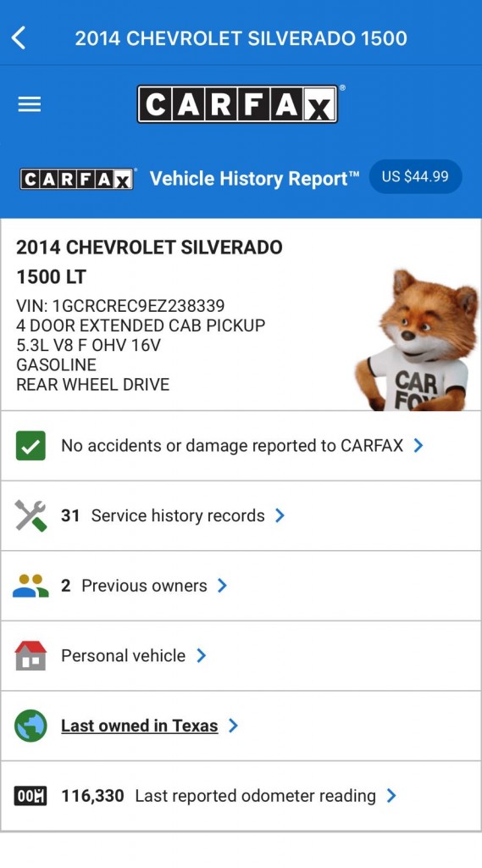The width and height of the screenshot is (482, 868).
Task: Tap the previous owners people icon
Action: (x=30, y=586)
